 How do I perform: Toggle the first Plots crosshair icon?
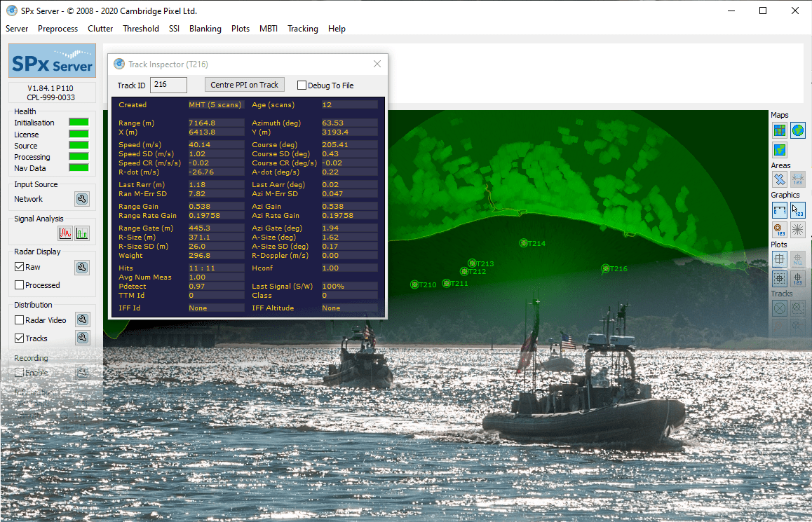coord(779,259)
